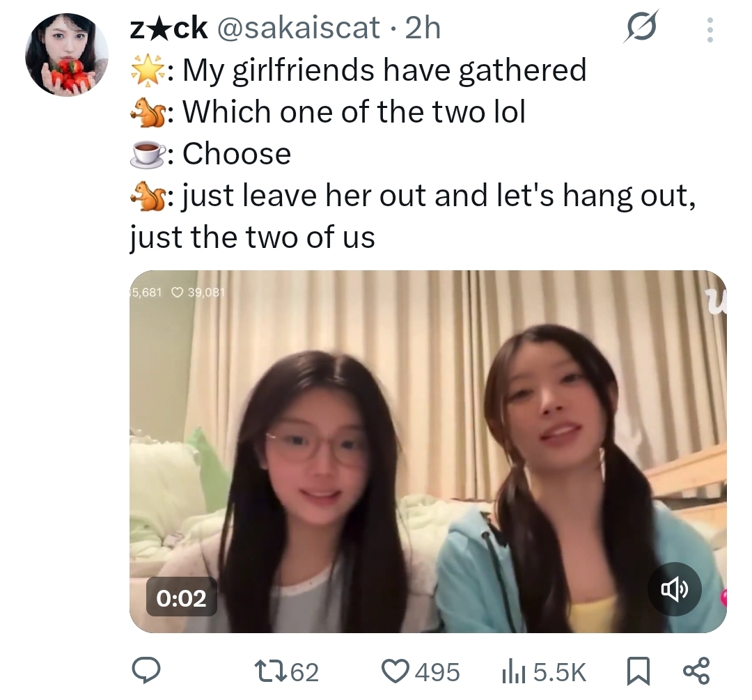Open the reply comment bubble icon
This screenshot has width=752, height=700.
coord(146,671)
